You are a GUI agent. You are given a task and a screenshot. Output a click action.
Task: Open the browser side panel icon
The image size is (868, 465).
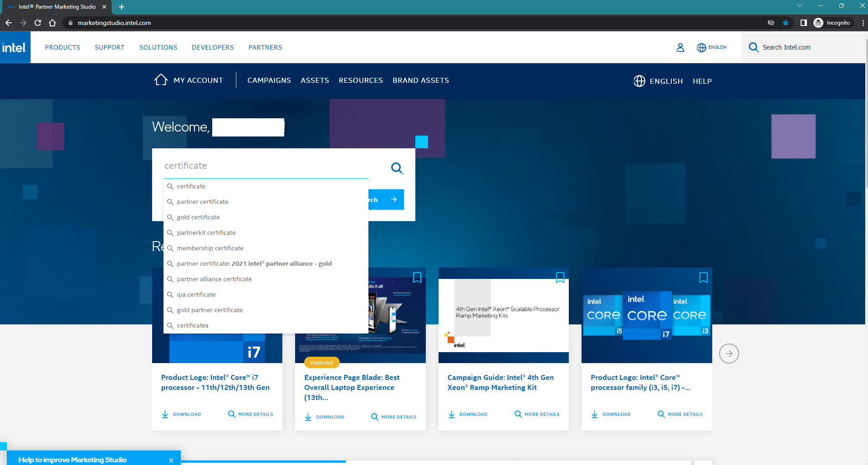click(804, 23)
